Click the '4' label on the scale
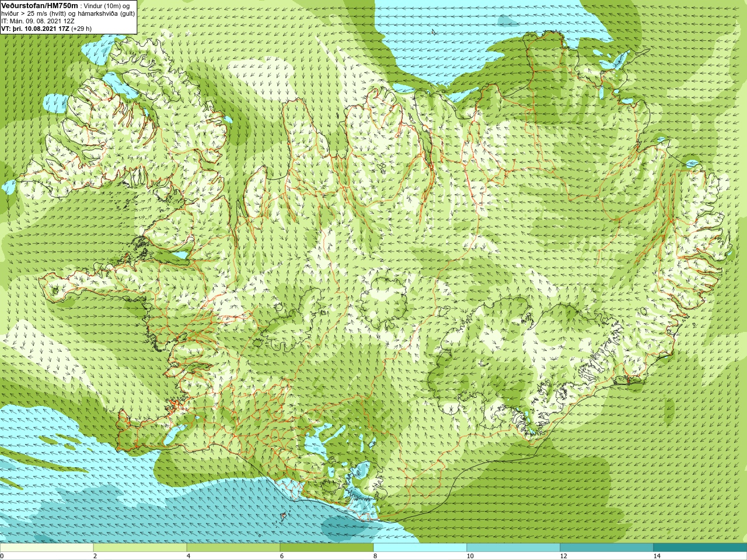 click(189, 556)
